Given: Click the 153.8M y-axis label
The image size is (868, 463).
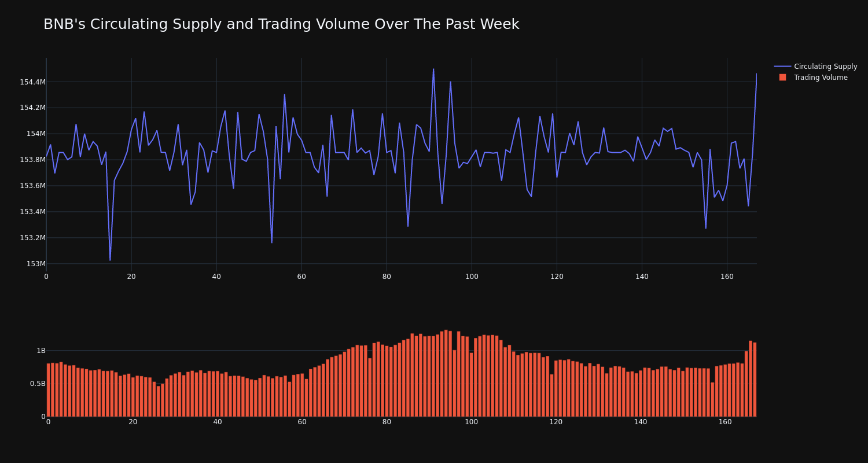Looking at the screenshot, I should 32,160.
